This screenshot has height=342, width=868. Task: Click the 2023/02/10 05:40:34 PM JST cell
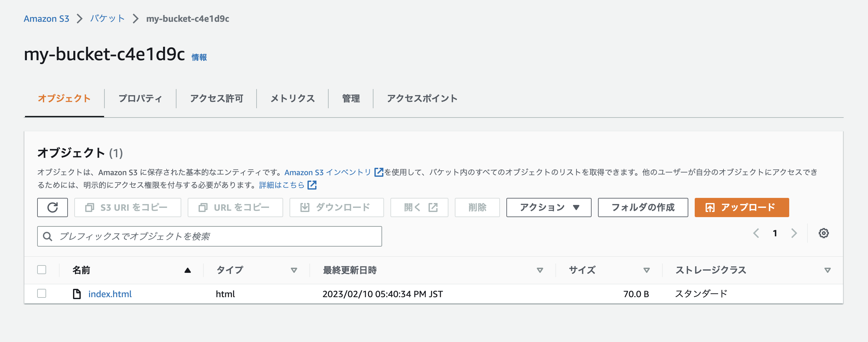pos(382,294)
